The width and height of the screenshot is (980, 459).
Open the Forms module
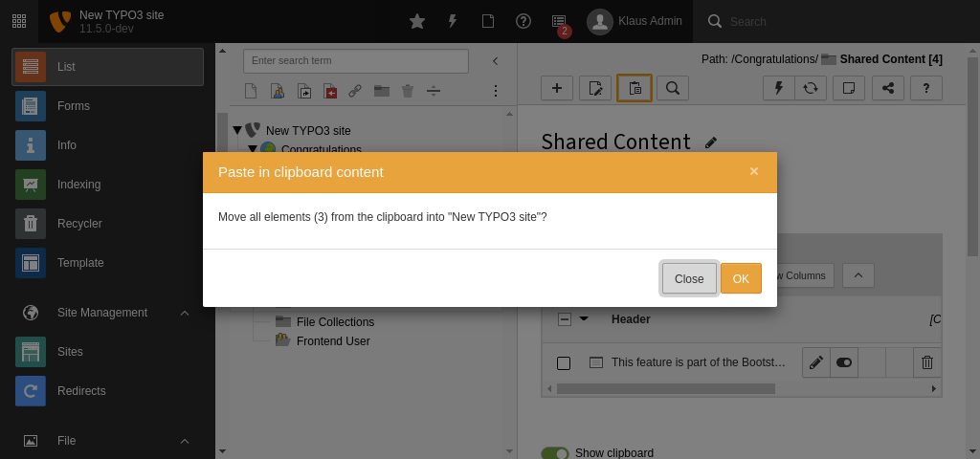point(107,106)
